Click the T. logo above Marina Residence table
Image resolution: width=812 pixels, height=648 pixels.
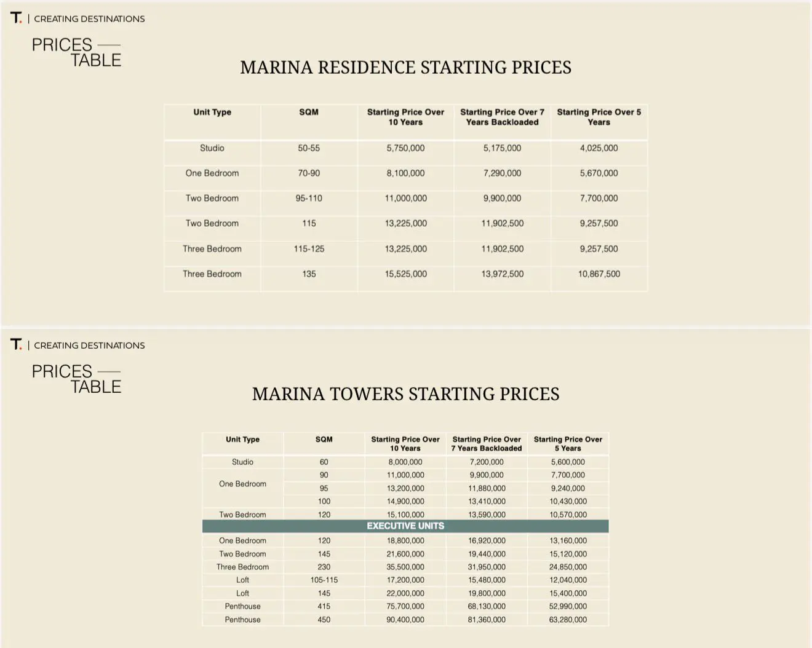16,18
